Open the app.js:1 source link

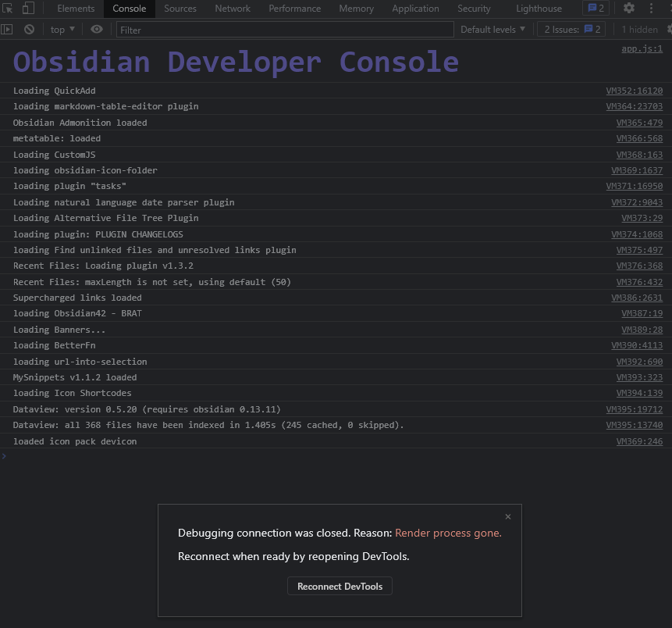coord(642,48)
